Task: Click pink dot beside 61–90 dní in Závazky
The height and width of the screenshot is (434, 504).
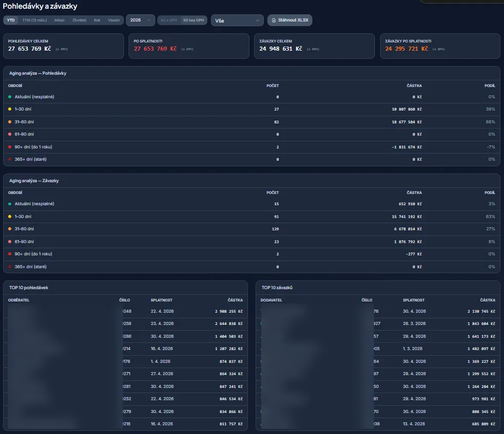Action: tap(10, 242)
